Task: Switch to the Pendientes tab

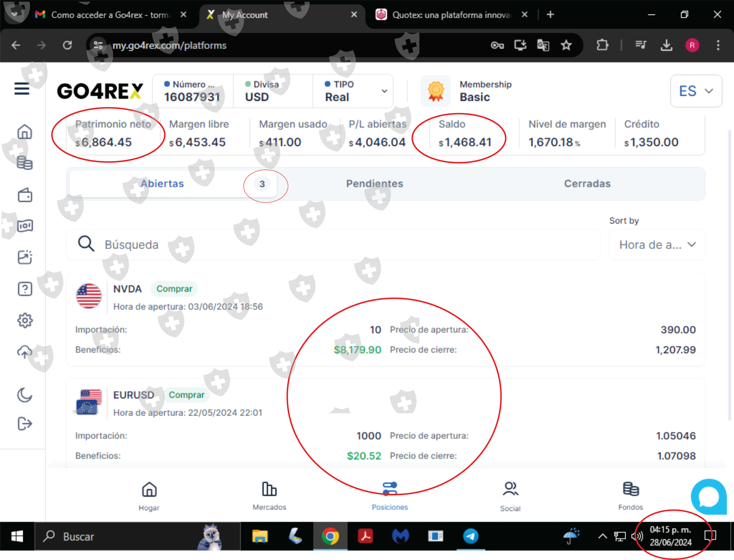Action: point(374,184)
